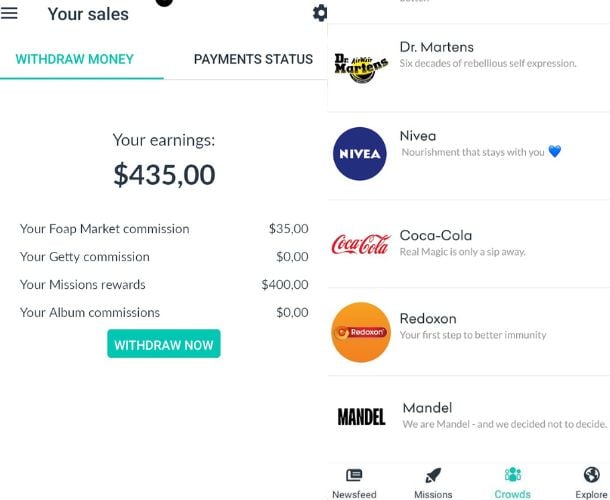Tap the Mandel logo
610x500 pixels.
[361, 417]
